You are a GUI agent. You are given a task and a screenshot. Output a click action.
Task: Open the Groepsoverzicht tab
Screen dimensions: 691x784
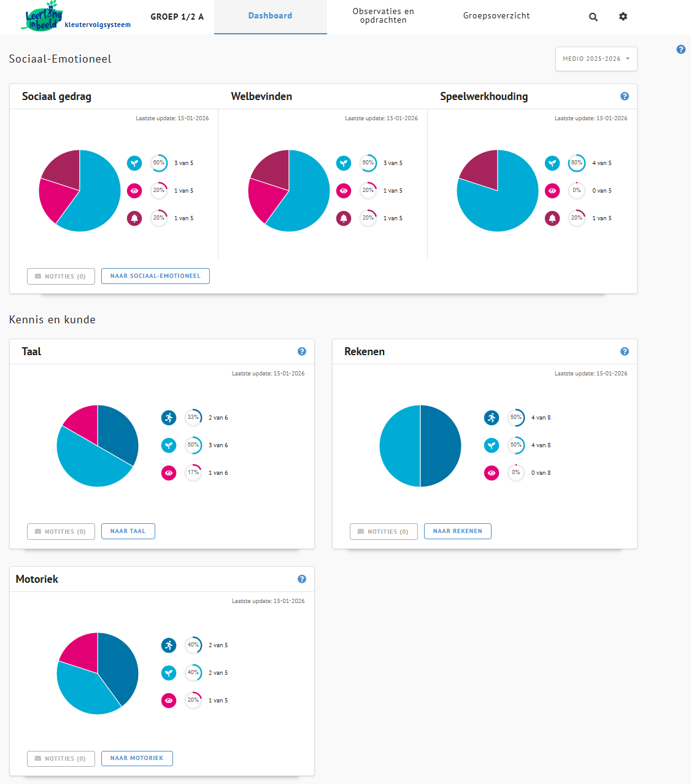[496, 16]
